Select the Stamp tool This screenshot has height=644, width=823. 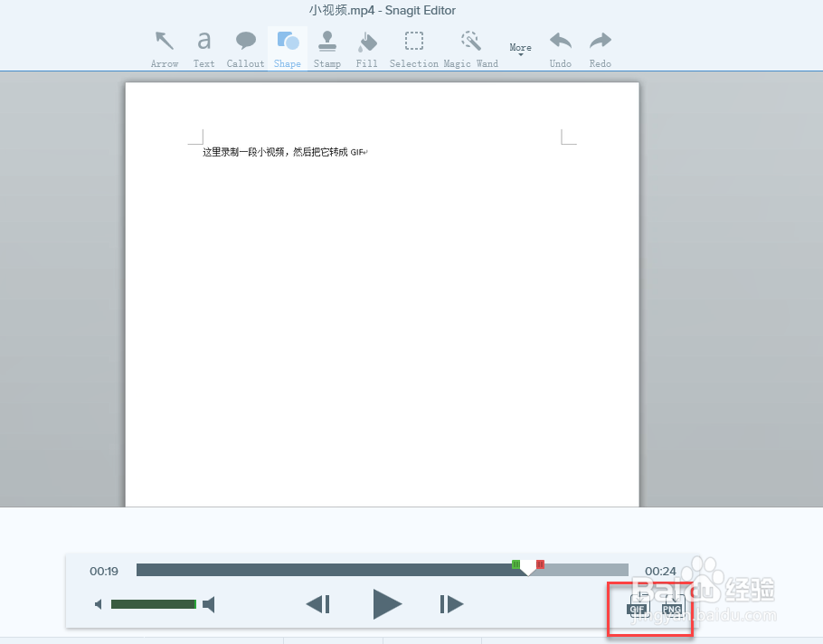(327, 50)
